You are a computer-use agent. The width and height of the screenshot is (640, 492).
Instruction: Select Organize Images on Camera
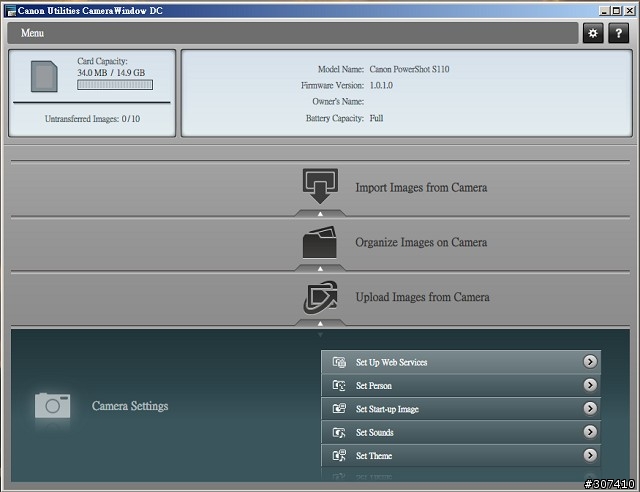coord(421,242)
